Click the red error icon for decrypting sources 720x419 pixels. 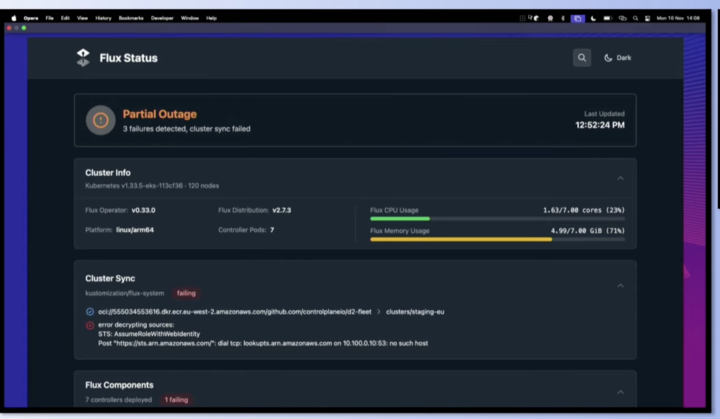click(90, 325)
